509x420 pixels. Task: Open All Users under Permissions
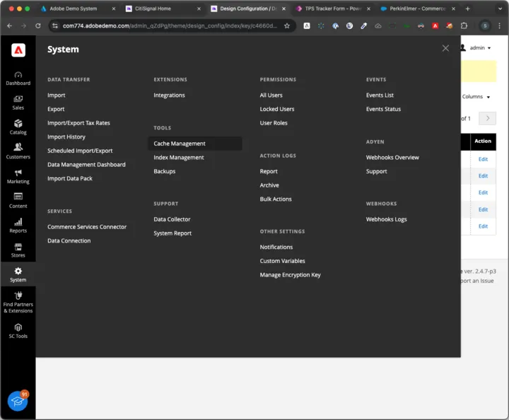271,95
